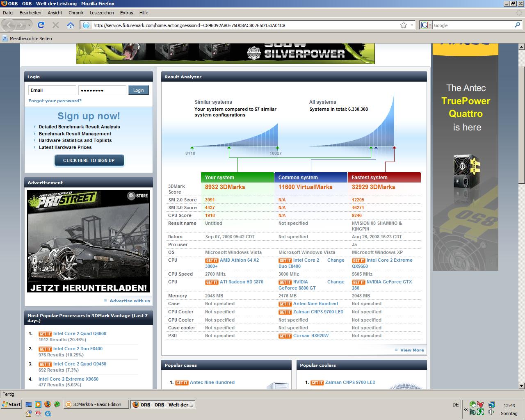The image size is (525, 420).
Task: Click the site identity icon in address bar
Action: coord(86,25)
